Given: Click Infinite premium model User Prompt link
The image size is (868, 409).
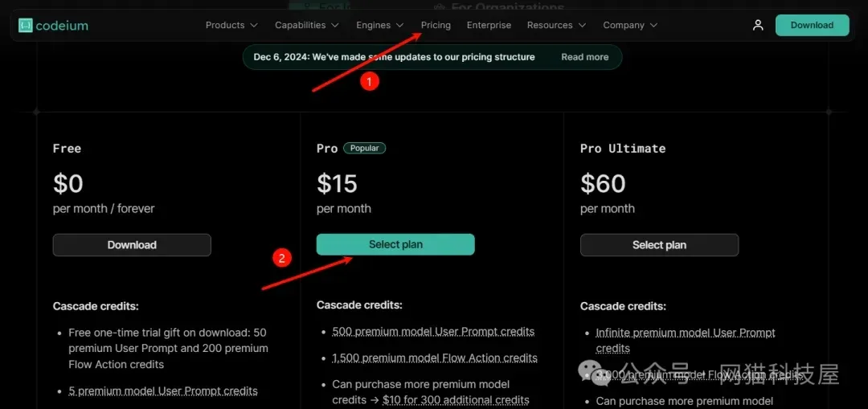Looking at the screenshot, I should click(686, 341).
